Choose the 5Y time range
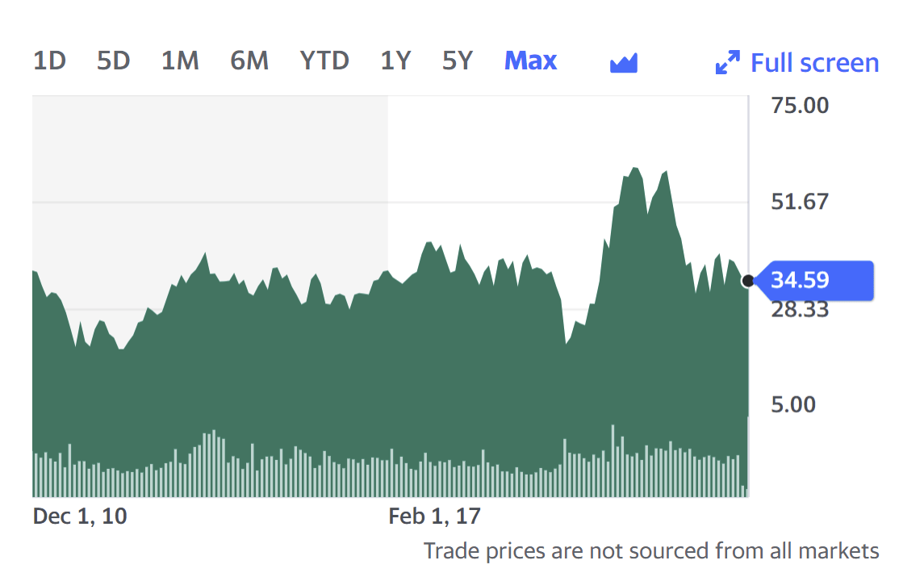 click(x=458, y=61)
